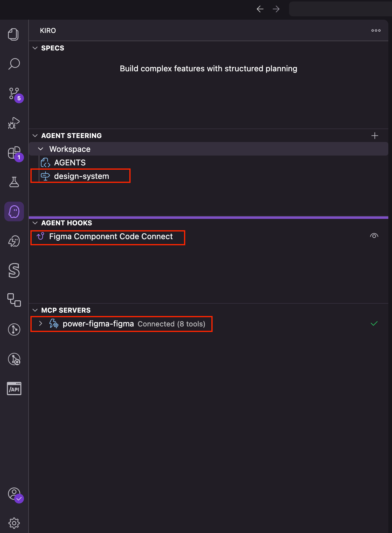Select the Kiro ghost icon
392x533 pixels.
point(14,211)
